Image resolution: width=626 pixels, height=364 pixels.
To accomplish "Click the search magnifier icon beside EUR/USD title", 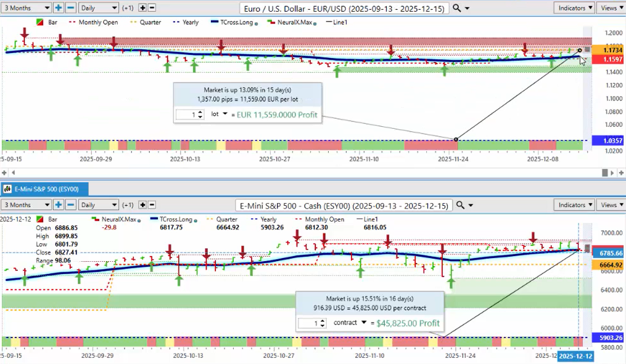I will (x=456, y=8).
